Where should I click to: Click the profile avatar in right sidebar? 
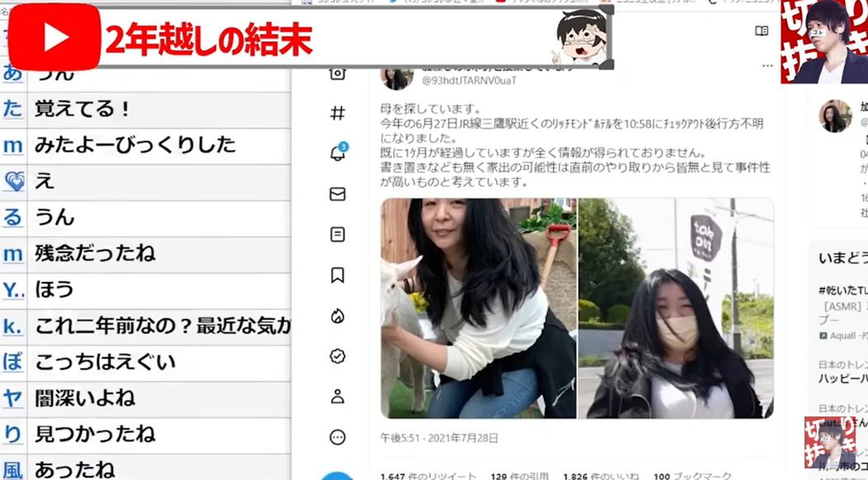835,116
